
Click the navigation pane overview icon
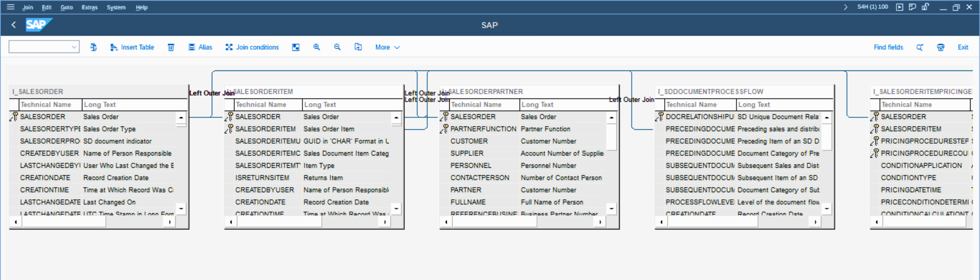click(x=296, y=47)
